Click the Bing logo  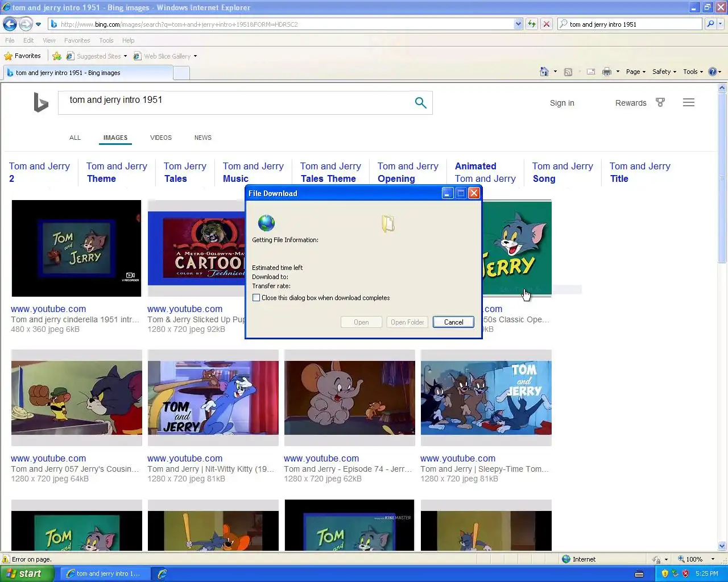[40, 102]
